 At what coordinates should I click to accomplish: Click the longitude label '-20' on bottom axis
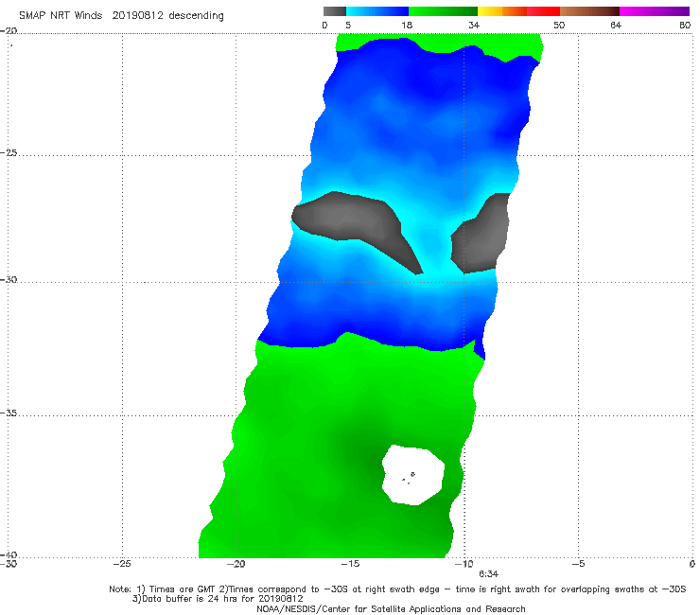pos(236,564)
